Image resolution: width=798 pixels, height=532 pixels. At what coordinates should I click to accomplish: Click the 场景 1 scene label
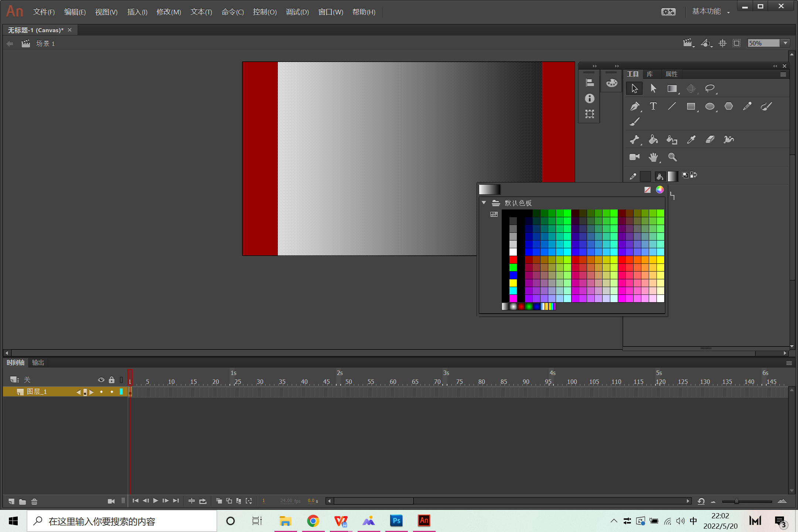[x=45, y=44]
